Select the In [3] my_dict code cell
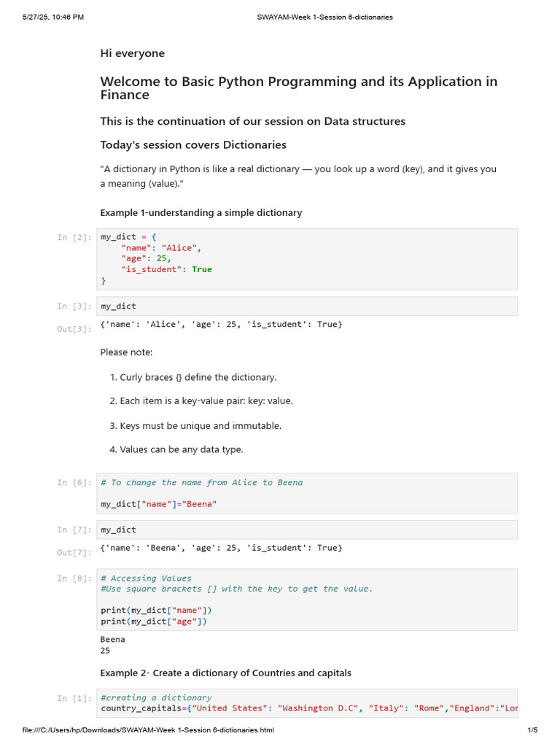The image size is (560, 747). pyautogui.click(x=307, y=306)
